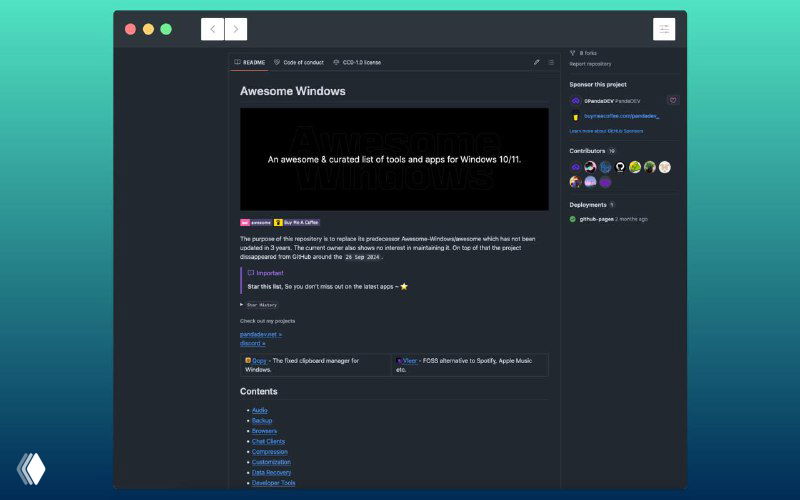Screen dimensions: 800x500
Task: Switch to the README tab
Action: tap(249, 62)
